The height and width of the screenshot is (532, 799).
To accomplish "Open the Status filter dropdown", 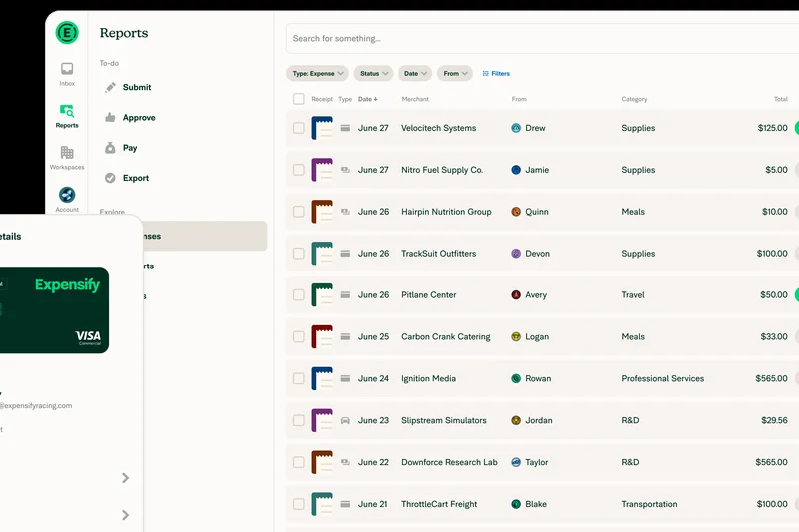I will click(x=373, y=73).
